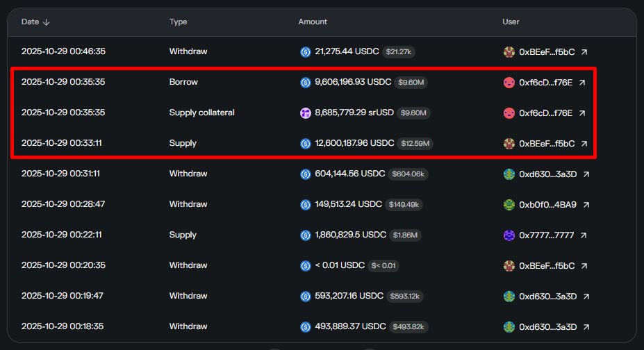The height and width of the screenshot is (350, 644).
Task: Open address 0xBEeF...f5bC in 00:20:35 row
Action: [x=547, y=266]
